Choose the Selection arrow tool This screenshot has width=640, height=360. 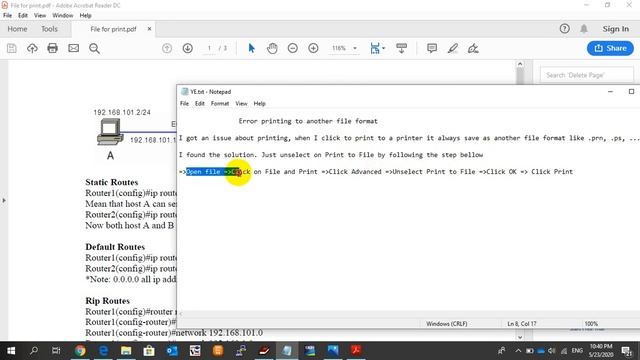pyautogui.click(x=251, y=48)
